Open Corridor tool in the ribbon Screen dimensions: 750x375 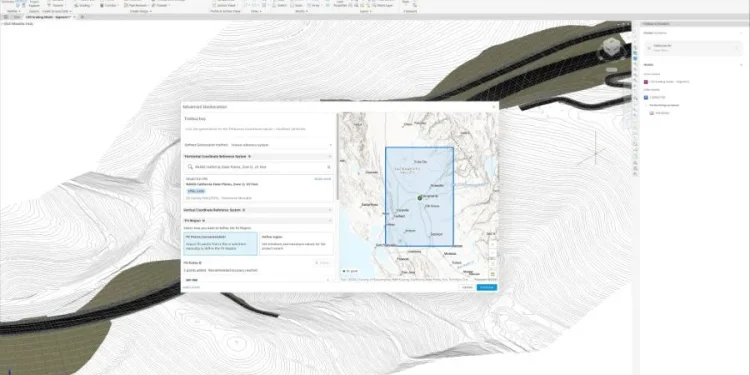pos(110,5)
